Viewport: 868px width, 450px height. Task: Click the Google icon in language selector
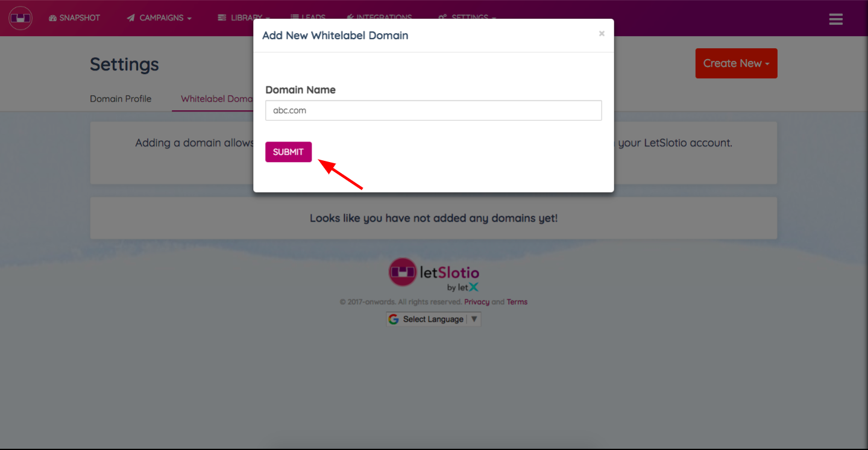(x=394, y=319)
